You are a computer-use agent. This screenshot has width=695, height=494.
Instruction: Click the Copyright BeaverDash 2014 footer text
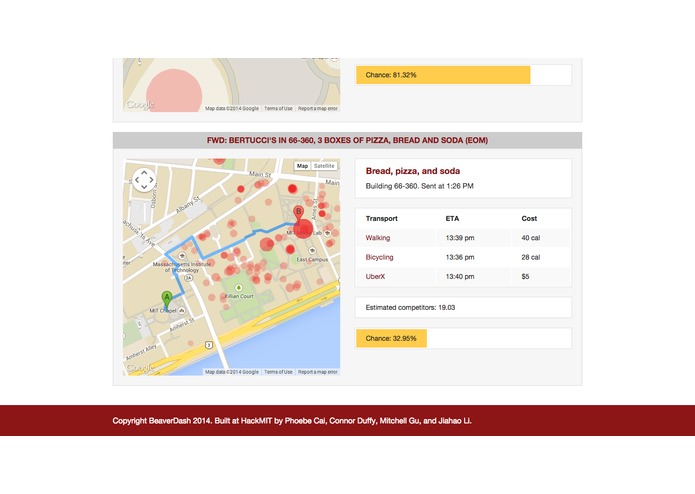click(292, 421)
